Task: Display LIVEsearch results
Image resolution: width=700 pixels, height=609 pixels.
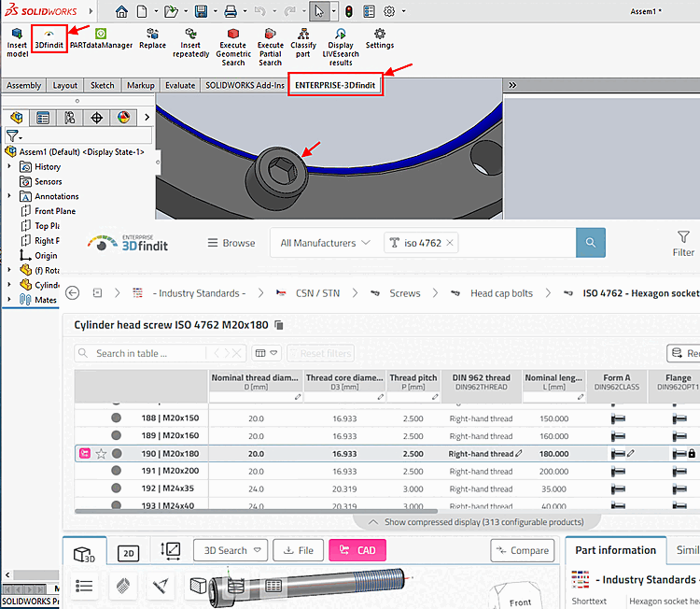Action: (x=341, y=48)
